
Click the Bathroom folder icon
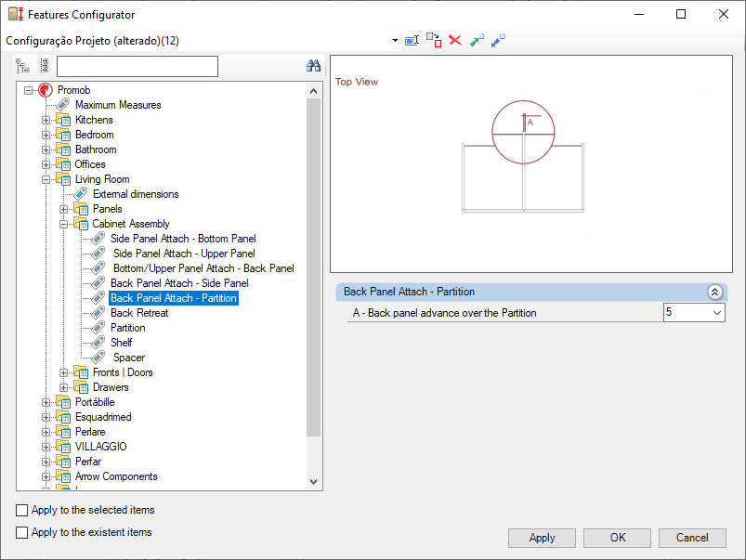[63, 150]
